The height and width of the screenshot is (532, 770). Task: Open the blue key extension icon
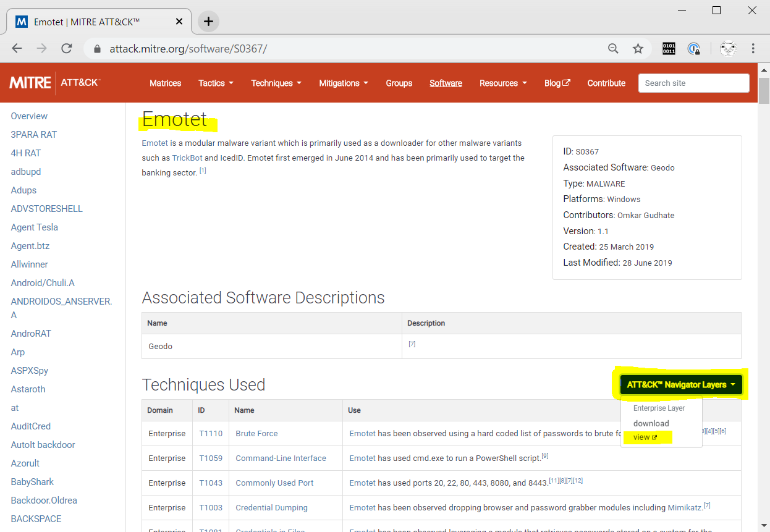[694, 48]
